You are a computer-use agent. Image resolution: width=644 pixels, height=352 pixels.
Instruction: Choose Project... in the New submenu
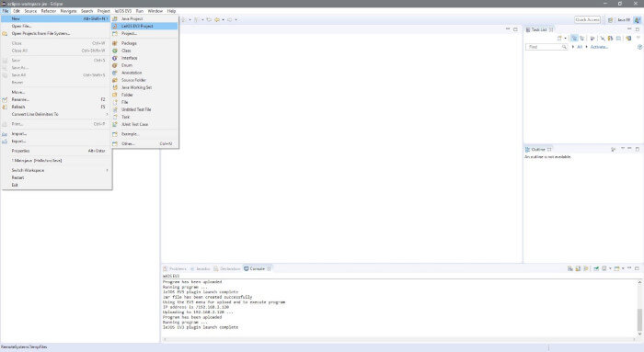pos(144,33)
